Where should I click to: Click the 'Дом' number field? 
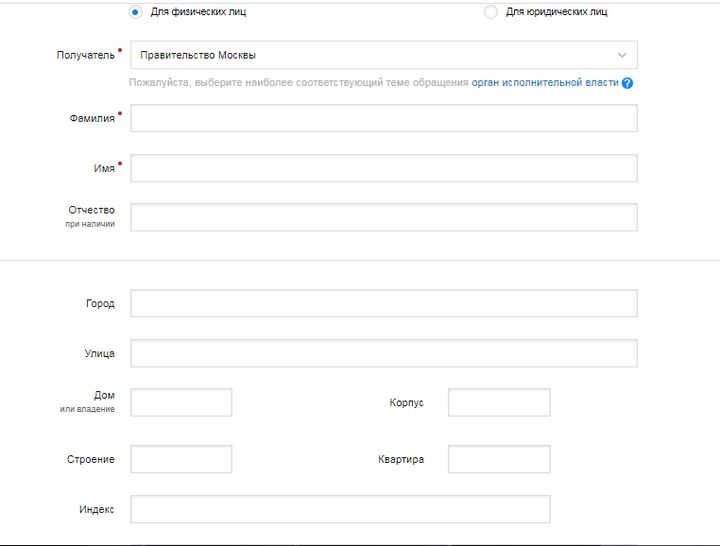181,402
